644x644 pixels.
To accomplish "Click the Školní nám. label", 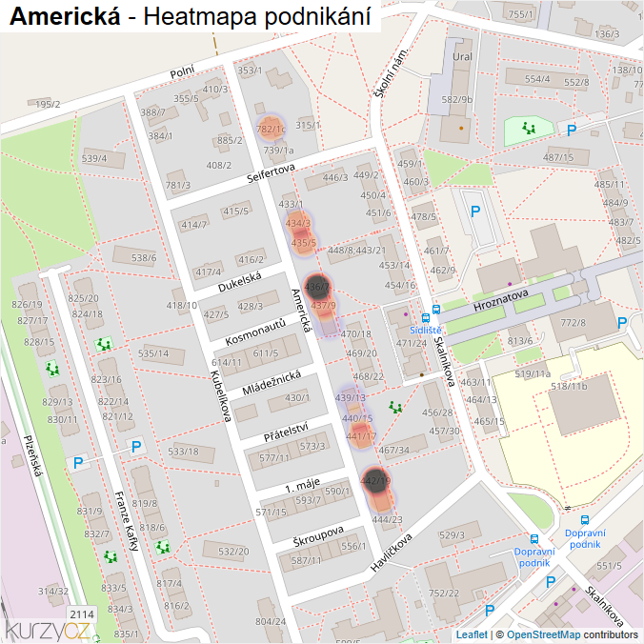I will 391,73.
